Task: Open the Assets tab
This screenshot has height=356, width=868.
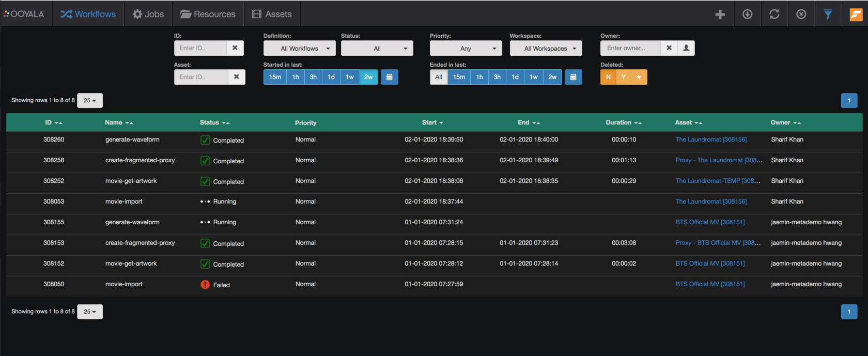Action: coord(272,14)
